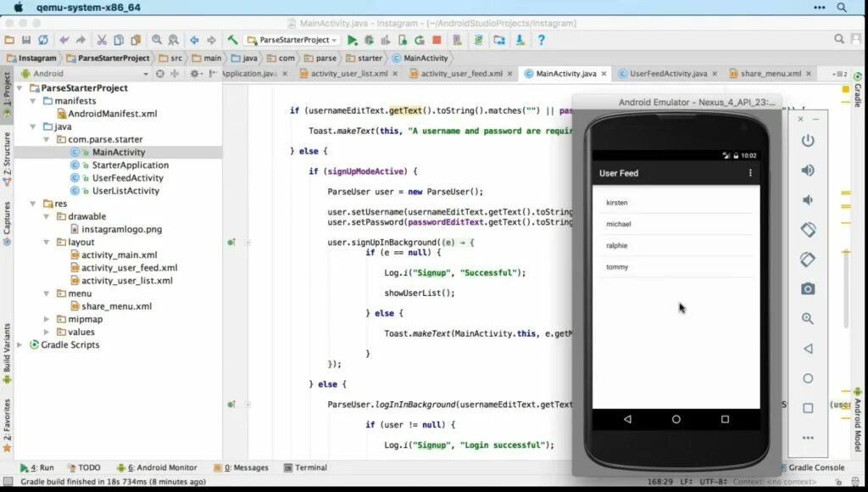Run the app with the green play icon
Viewport: 868px width, 492px height.
[352, 40]
